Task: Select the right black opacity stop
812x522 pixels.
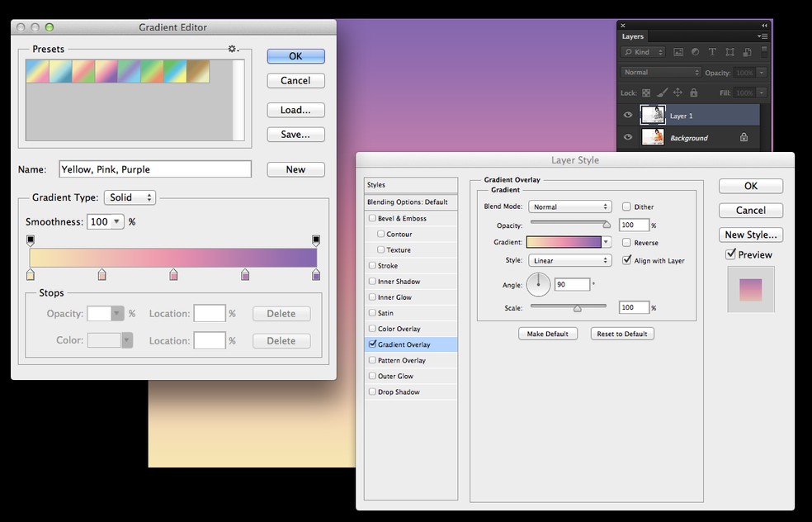Action: (316, 240)
